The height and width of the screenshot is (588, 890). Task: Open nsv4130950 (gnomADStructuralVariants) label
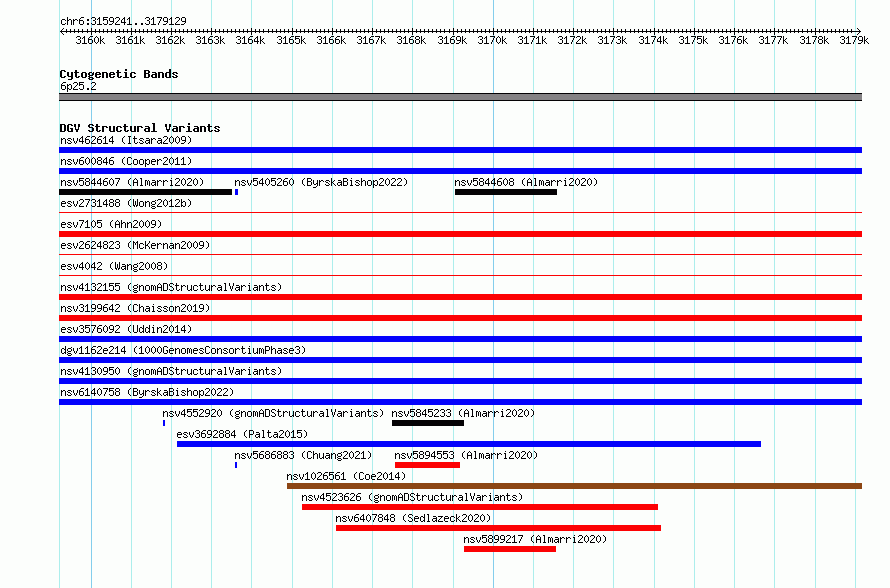point(171,371)
